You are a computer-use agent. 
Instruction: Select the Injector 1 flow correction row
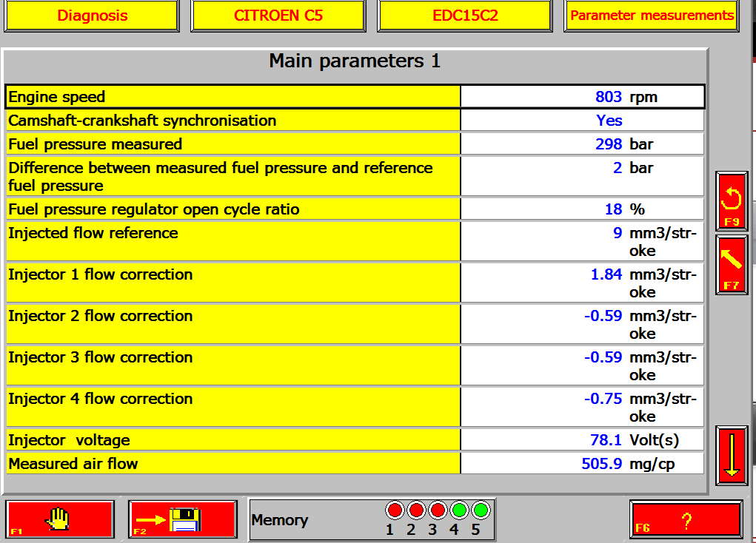pyautogui.click(x=355, y=283)
